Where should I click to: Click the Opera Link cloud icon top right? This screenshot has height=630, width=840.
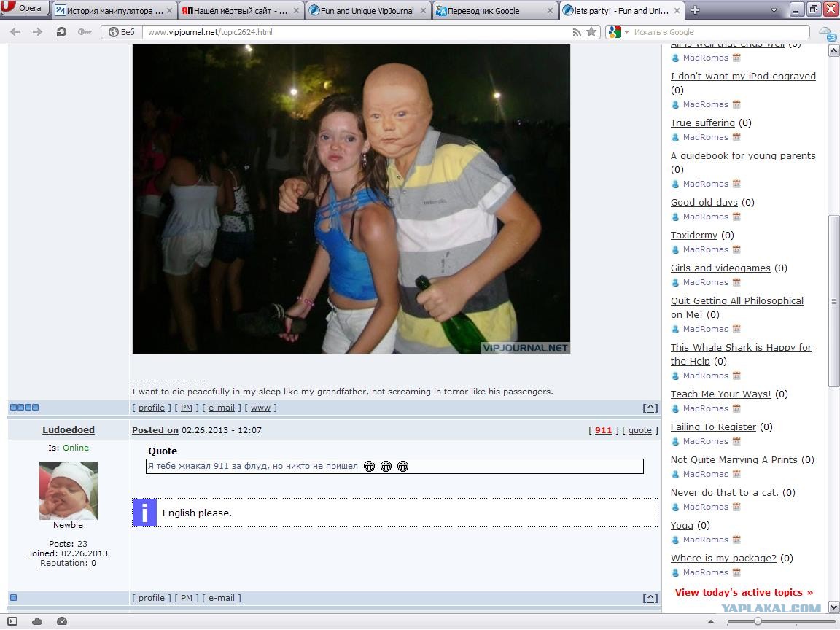827,34
